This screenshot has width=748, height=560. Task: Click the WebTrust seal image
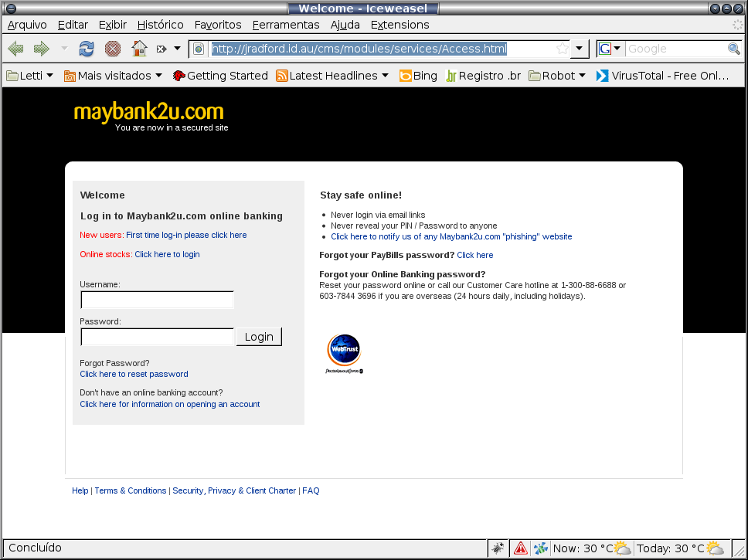click(345, 354)
